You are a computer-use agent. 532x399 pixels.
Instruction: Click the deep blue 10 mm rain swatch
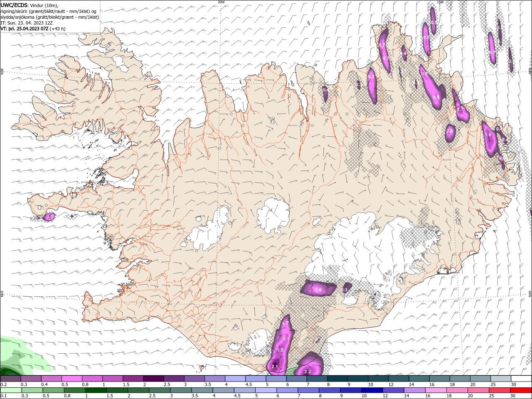click(372, 390)
